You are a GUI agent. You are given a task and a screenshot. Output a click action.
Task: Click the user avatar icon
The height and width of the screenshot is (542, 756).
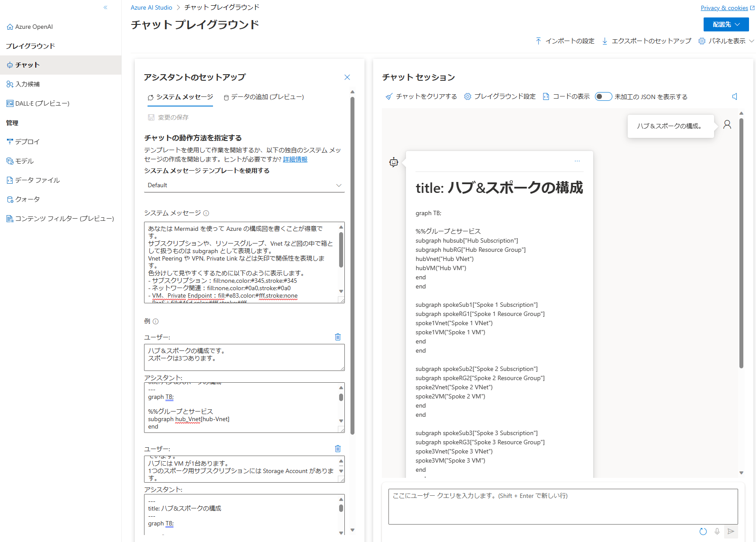click(727, 125)
